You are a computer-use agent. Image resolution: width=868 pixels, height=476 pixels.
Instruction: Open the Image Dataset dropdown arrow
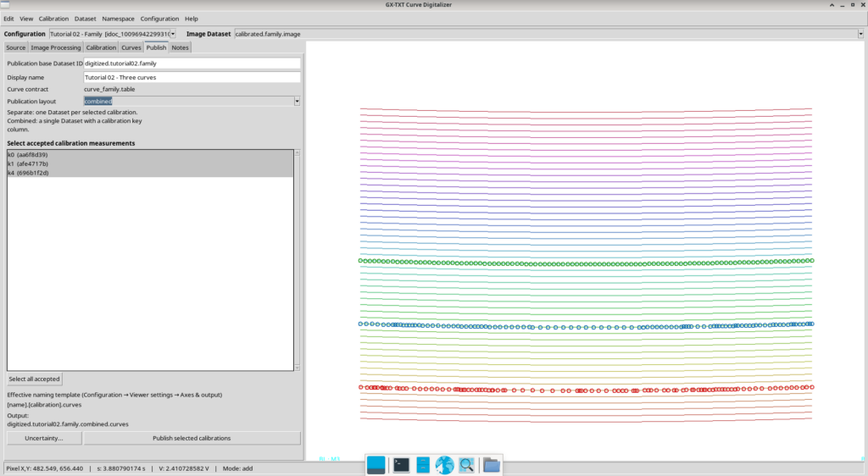(x=860, y=34)
